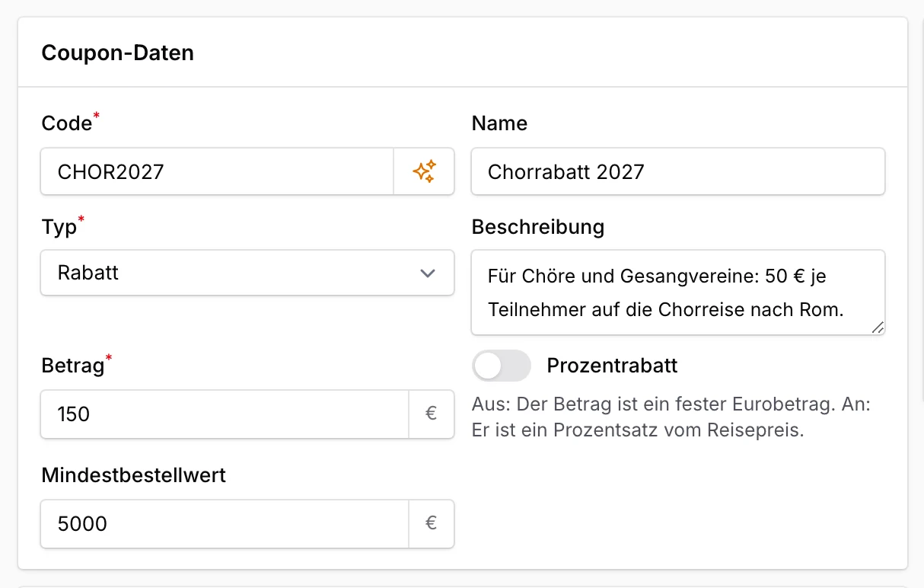This screenshot has height=588, width=924.
Task: Grab the Beschreibung textarea resize handle
Action: tap(878, 328)
